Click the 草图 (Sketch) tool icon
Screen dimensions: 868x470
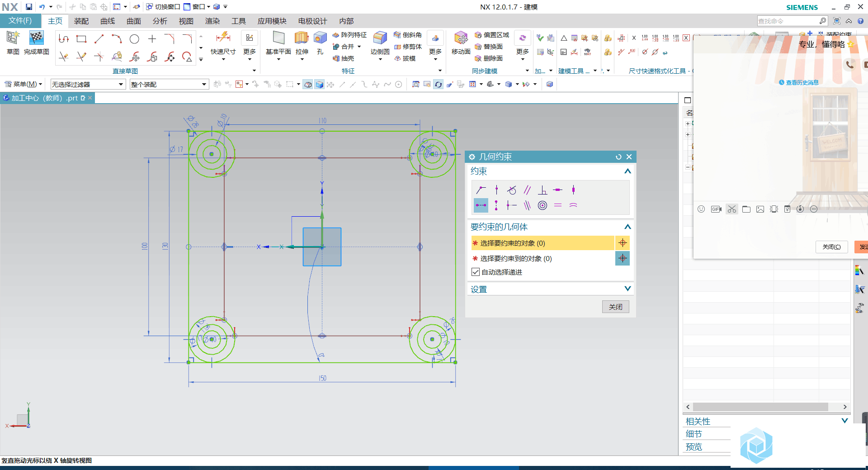(13, 38)
